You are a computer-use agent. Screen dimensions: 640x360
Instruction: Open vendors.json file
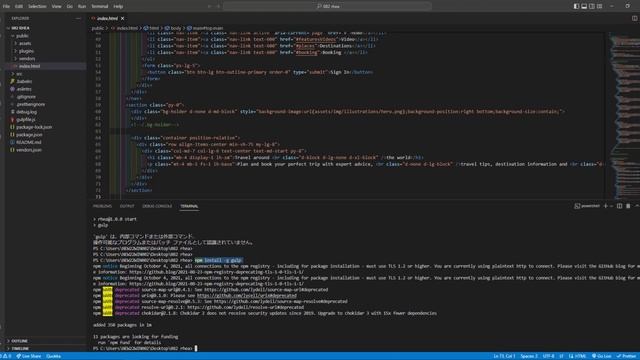[29, 150]
